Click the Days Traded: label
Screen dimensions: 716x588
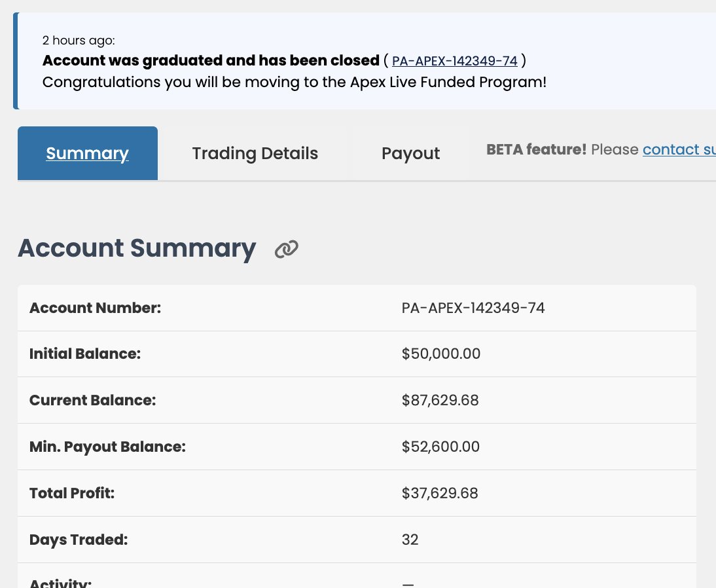pyautogui.click(x=79, y=540)
